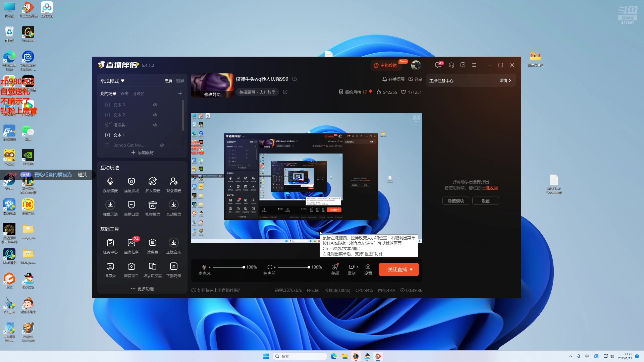Screen dimensions: 644x362
Task: Open hamburger main menu icon
Action: [x=474, y=65]
